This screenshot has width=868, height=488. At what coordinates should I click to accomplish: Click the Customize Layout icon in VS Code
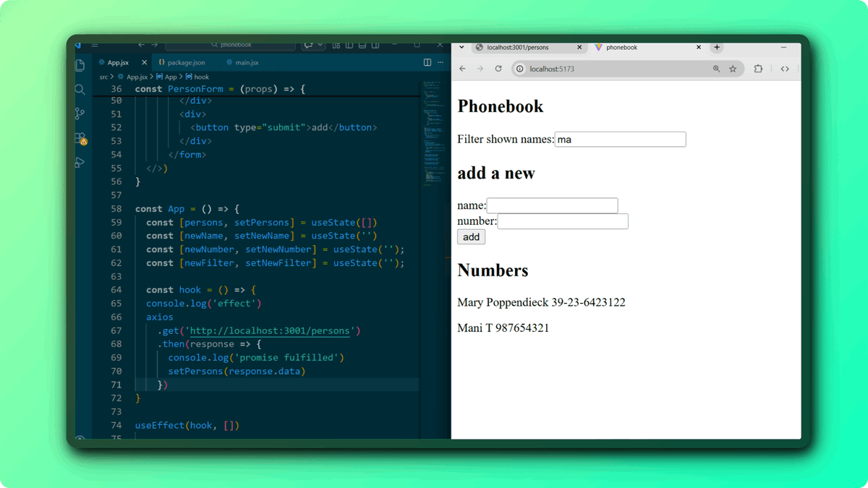pyautogui.click(x=336, y=45)
